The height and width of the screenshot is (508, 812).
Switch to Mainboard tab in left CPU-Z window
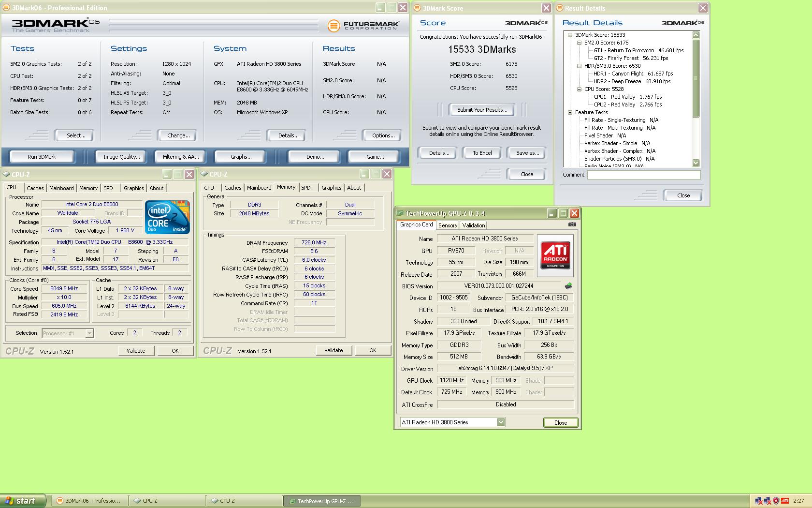[x=61, y=188]
